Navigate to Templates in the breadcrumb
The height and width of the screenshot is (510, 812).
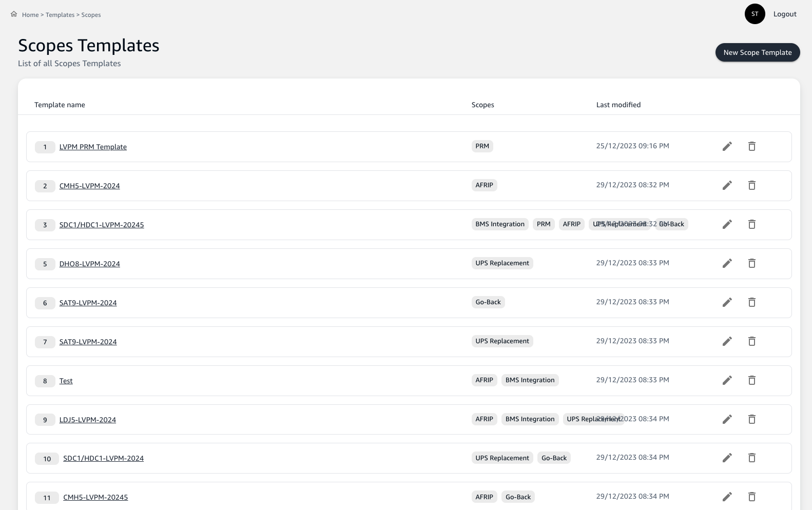[x=60, y=15]
